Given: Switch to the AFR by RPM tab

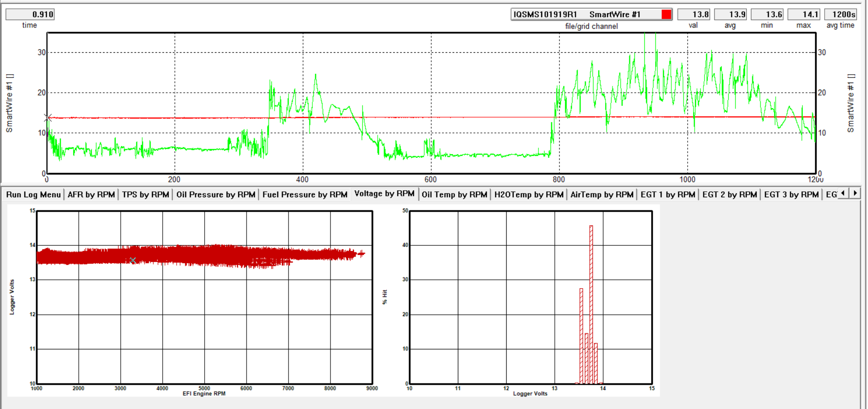Looking at the screenshot, I should [91, 194].
